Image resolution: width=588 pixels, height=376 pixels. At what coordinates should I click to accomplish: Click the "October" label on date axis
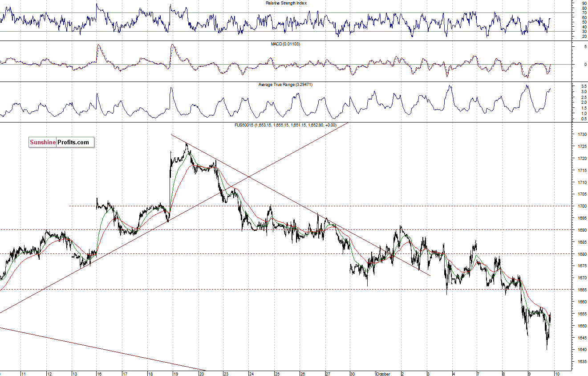(x=383, y=374)
